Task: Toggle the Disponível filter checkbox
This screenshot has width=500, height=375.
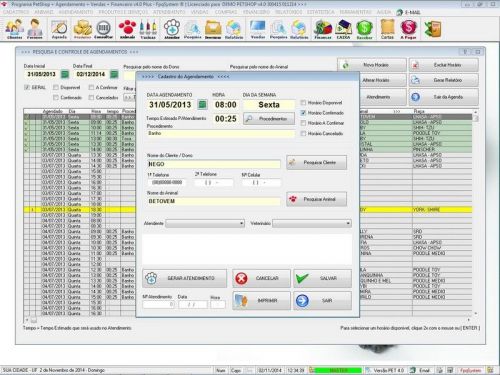Action: [56, 87]
